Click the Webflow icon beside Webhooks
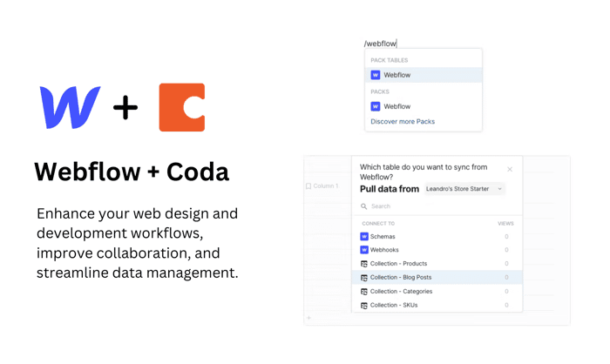This screenshot has width=610, height=364. coord(364,250)
